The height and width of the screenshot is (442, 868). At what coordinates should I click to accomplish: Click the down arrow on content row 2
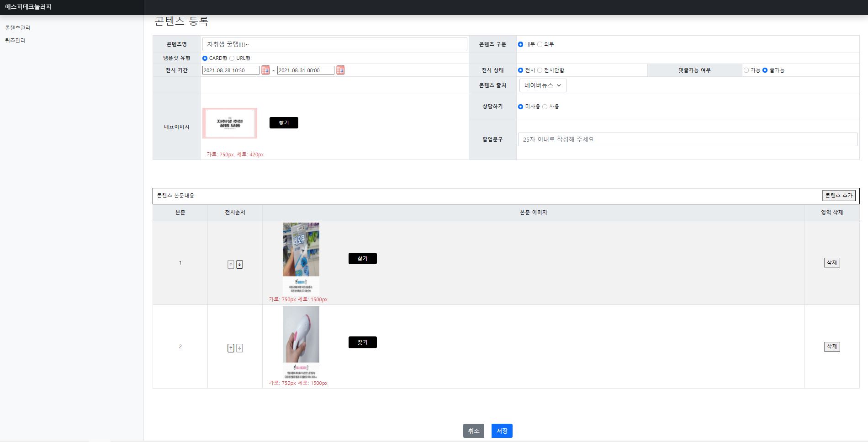coord(239,347)
